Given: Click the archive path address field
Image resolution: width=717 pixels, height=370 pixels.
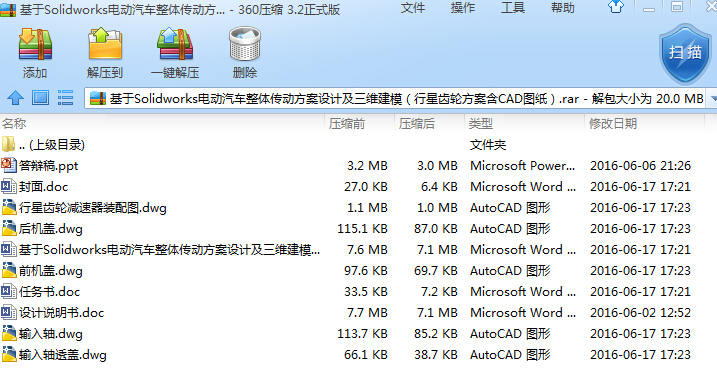Looking at the screenshot, I should (x=396, y=98).
